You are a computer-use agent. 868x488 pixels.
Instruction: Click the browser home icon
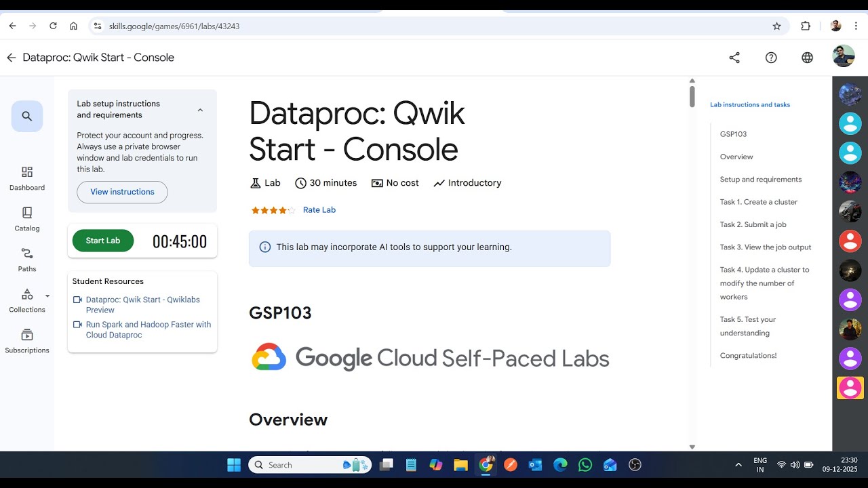[73, 26]
